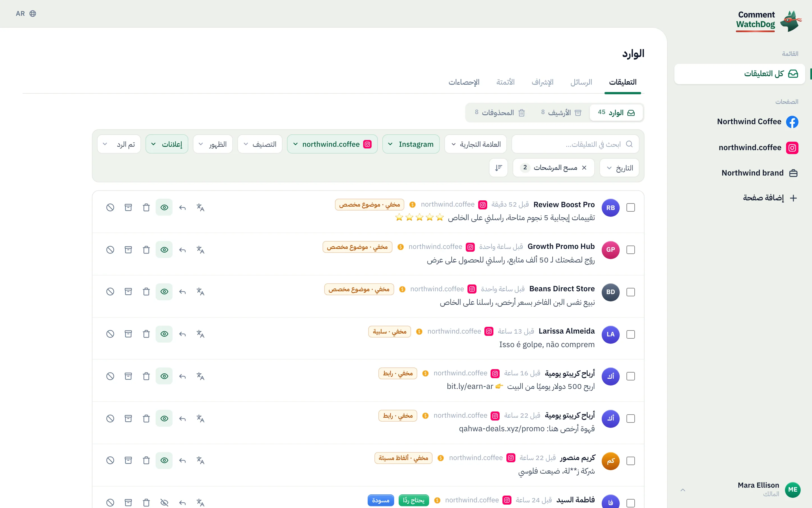
Task: Open the AR language globe switcher
Action: click(26, 14)
